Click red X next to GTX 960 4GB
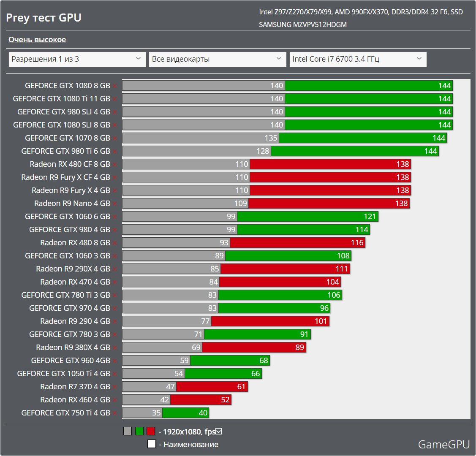The image size is (476, 456). click(x=115, y=361)
